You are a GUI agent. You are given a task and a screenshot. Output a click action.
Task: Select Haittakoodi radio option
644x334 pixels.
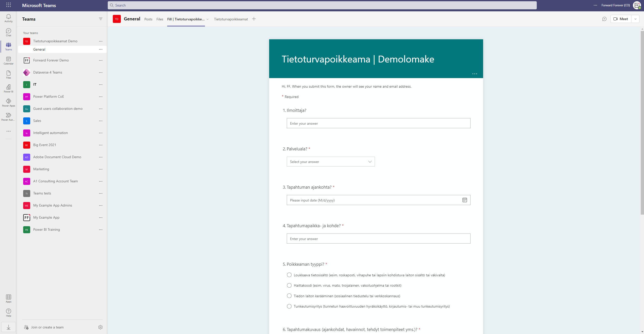click(289, 285)
